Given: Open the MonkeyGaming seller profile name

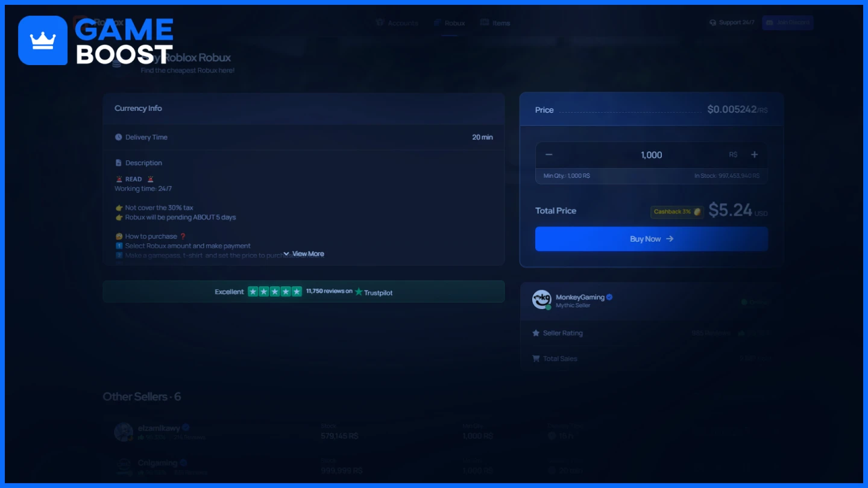Looking at the screenshot, I should 580,297.
